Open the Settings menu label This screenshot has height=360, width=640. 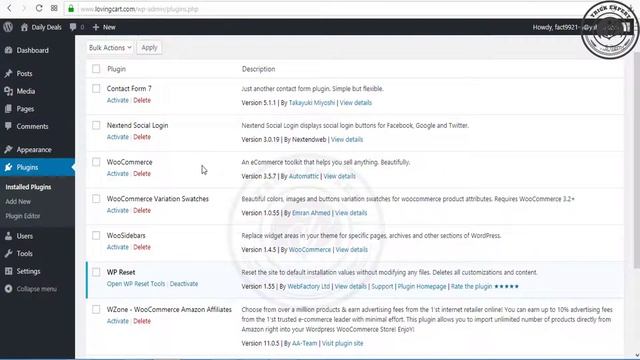pos(28,271)
